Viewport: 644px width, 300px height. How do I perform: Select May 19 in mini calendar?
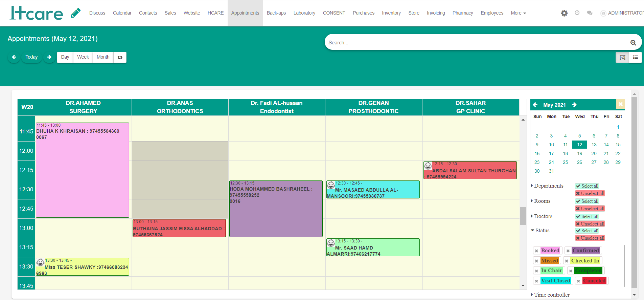tap(580, 153)
